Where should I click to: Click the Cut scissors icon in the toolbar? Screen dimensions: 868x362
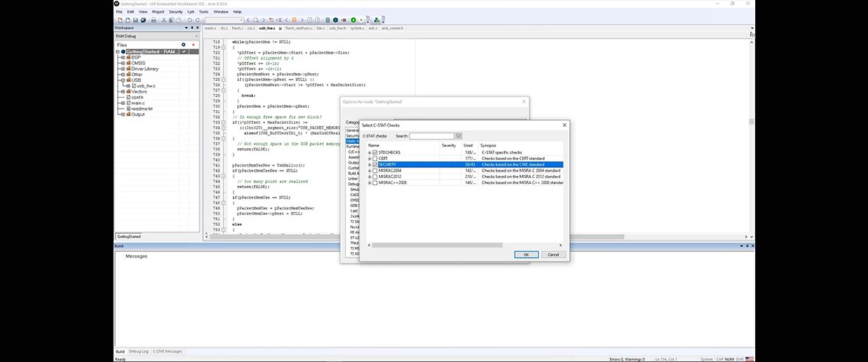(166, 20)
